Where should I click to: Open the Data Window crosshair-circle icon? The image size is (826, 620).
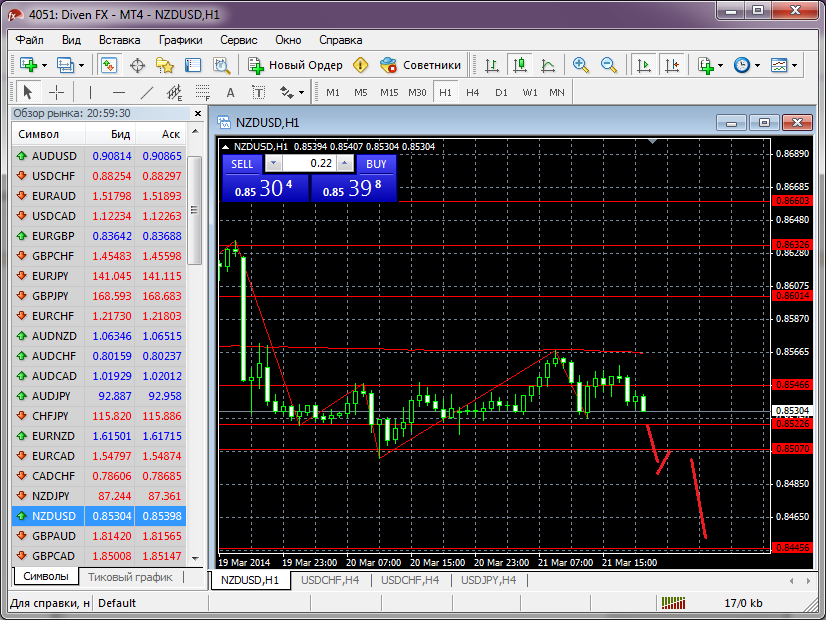[137, 65]
